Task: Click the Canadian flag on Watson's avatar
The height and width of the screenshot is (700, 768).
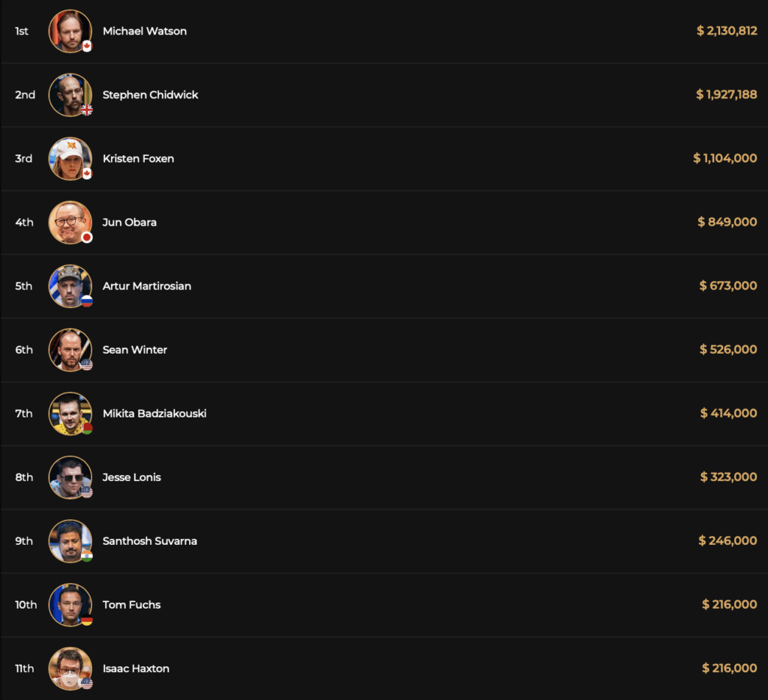Action: tap(87, 46)
